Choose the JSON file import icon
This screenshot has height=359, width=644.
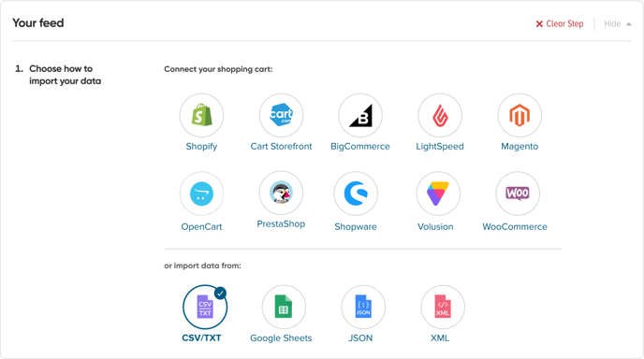363,307
